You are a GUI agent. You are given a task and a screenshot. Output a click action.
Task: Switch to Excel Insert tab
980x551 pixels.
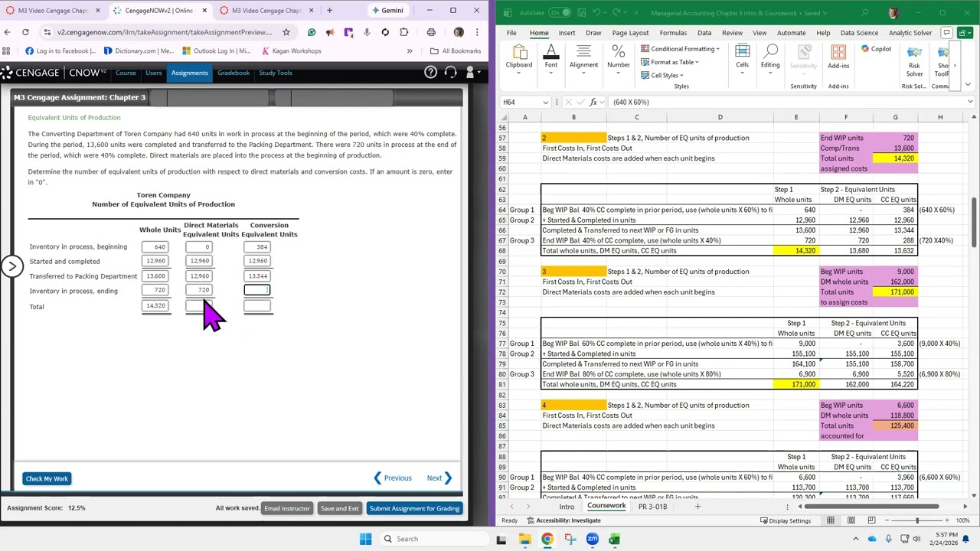click(x=567, y=33)
